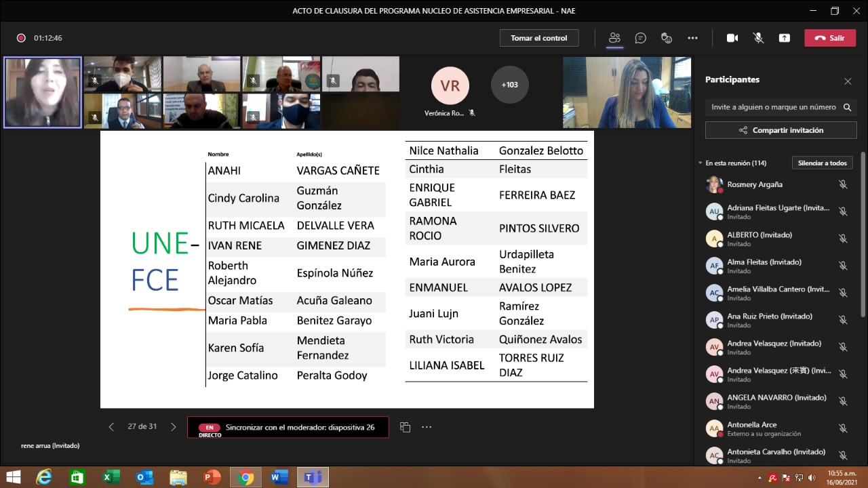Open Internet Explorer from the taskbar
Screen dimensions: 868x488
pos(44,477)
